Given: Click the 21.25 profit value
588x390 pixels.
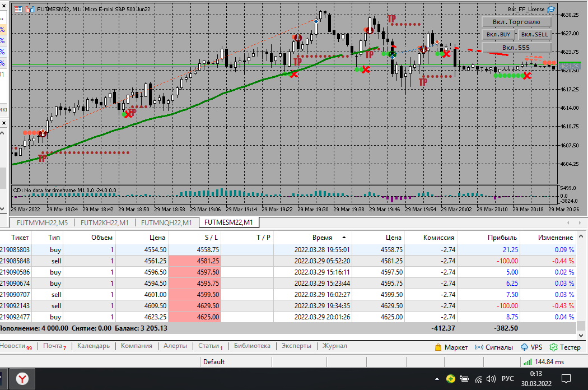Looking at the screenshot, I should tap(510, 249).
